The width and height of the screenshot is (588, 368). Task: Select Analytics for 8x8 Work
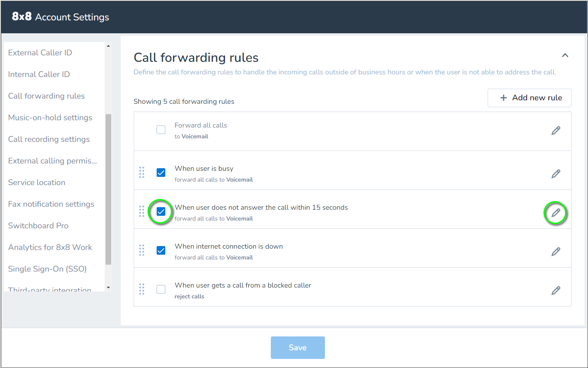point(50,247)
